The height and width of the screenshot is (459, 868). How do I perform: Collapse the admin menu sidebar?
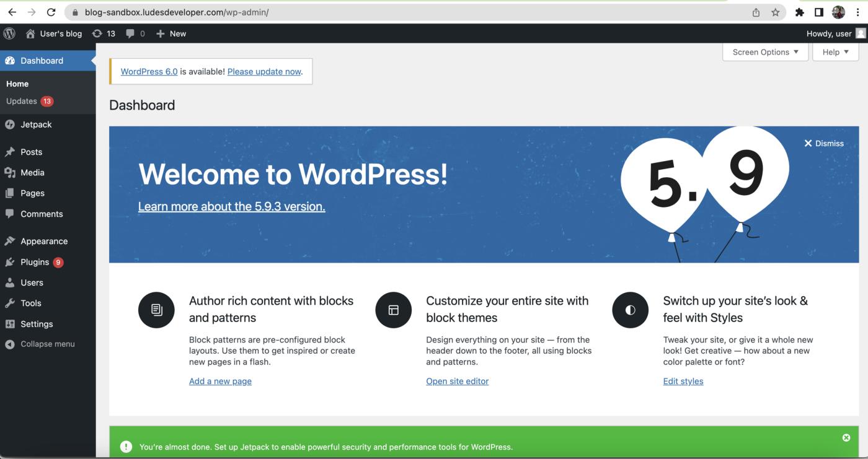point(40,344)
